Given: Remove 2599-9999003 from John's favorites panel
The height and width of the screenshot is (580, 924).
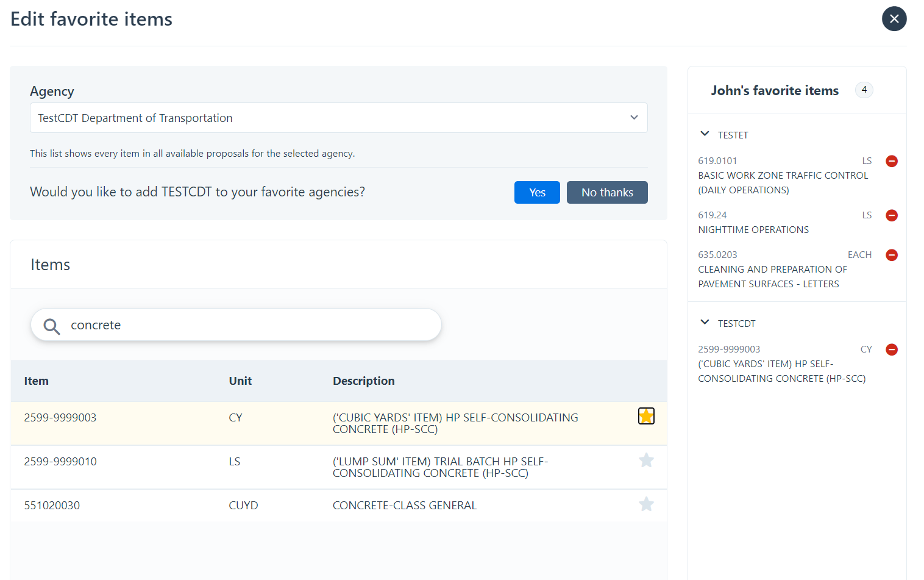Looking at the screenshot, I should [x=891, y=350].
